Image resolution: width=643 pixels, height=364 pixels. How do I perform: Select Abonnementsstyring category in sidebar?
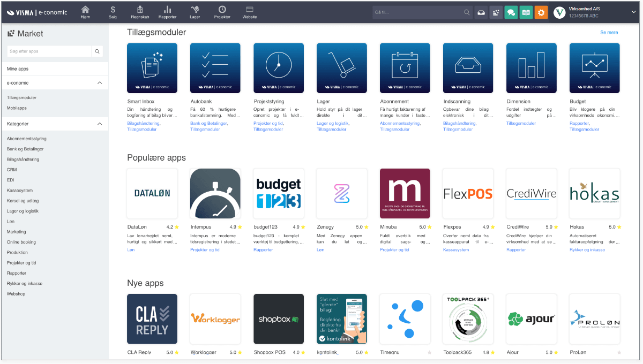[x=27, y=139]
